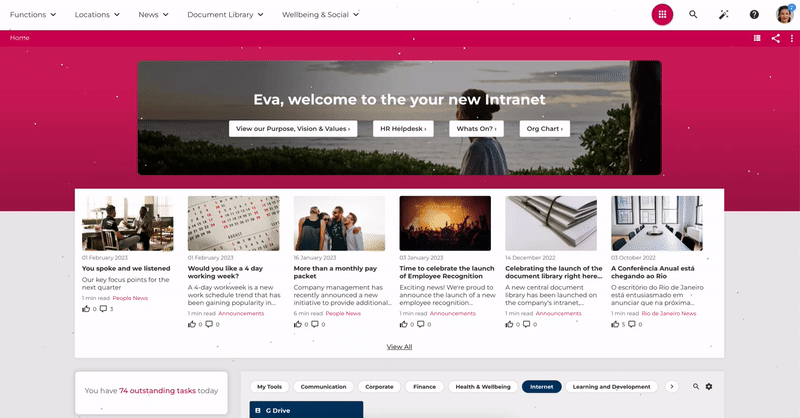This screenshot has width=800, height=418.
Task: Follow the View All news link
Action: pos(399,347)
